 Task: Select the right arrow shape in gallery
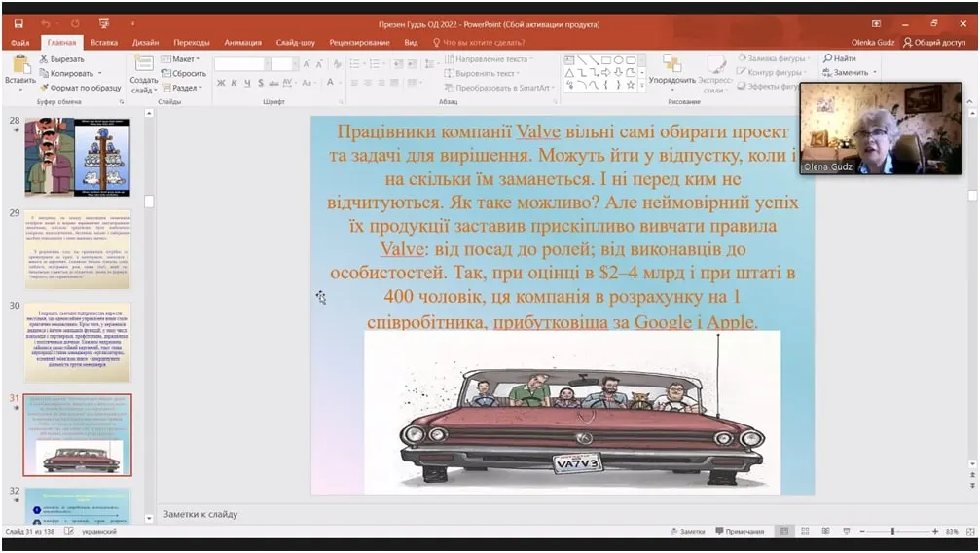pos(605,73)
